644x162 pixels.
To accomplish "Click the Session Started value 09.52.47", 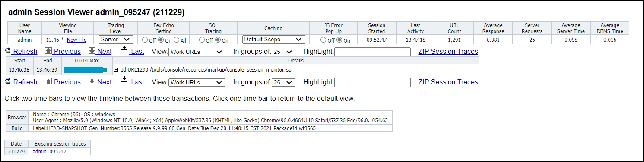I will [x=377, y=40].
